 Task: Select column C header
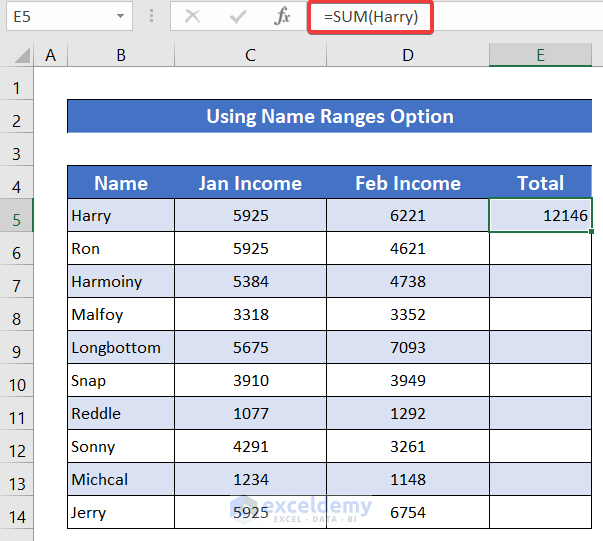click(249, 56)
